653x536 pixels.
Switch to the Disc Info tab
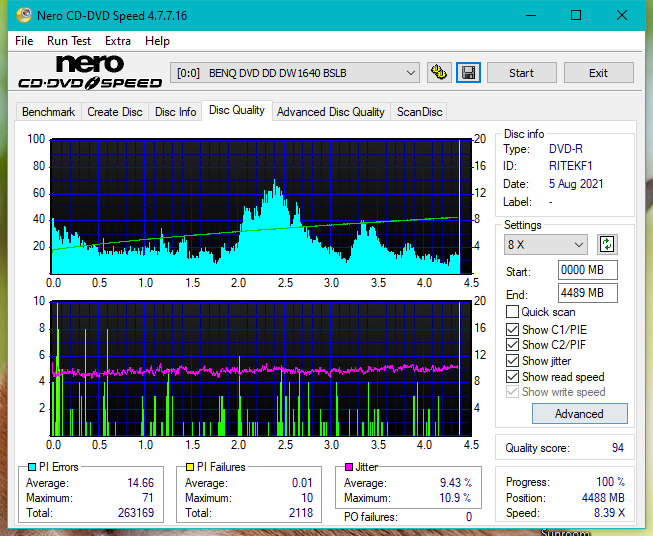click(175, 112)
